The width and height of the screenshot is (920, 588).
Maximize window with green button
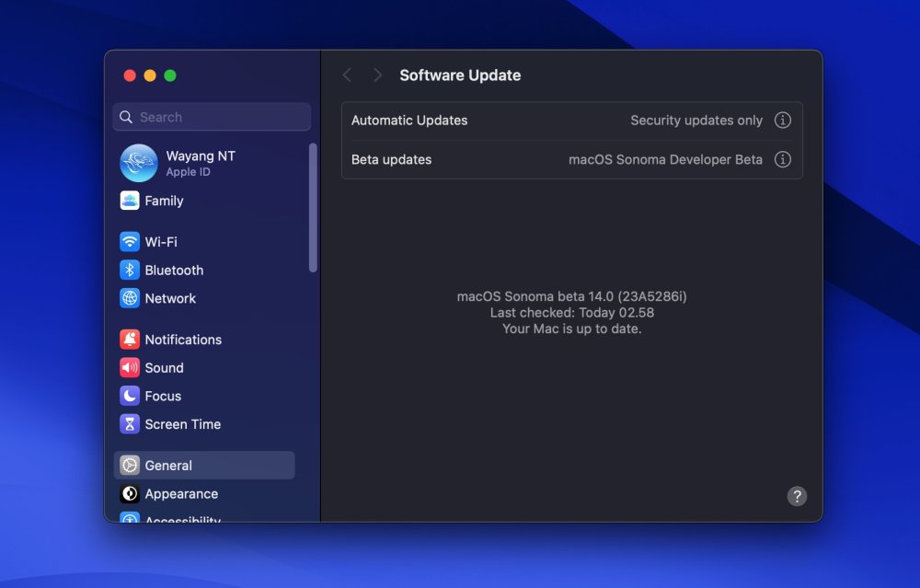170,75
